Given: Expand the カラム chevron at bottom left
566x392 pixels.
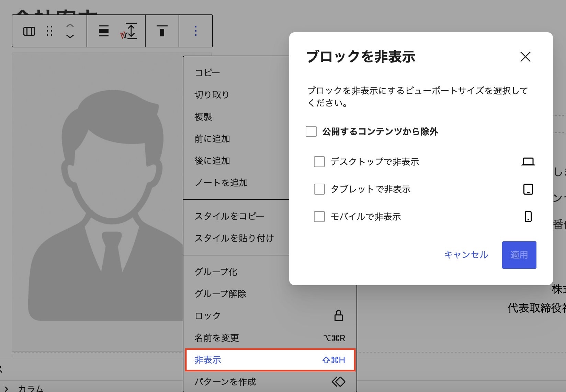Looking at the screenshot, I should pyautogui.click(x=7, y=389).
